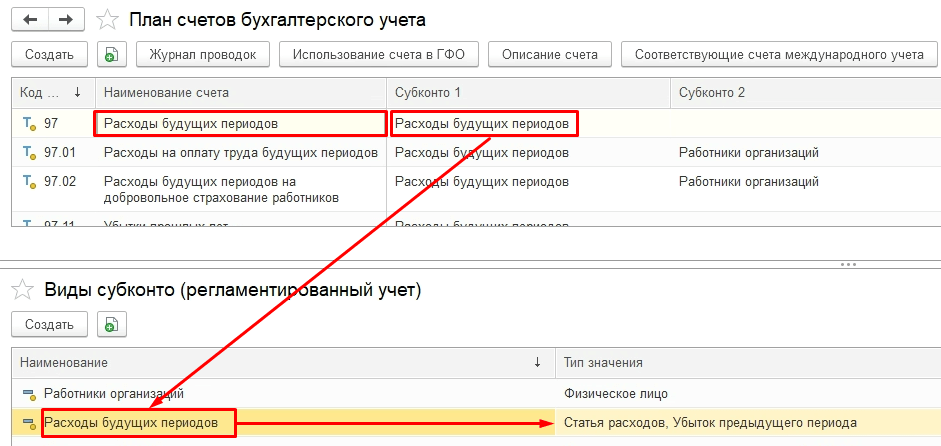Screen dimensions: 941x446
Task: Select the account icon of row 97.01
Action: (x=29, y=153)
